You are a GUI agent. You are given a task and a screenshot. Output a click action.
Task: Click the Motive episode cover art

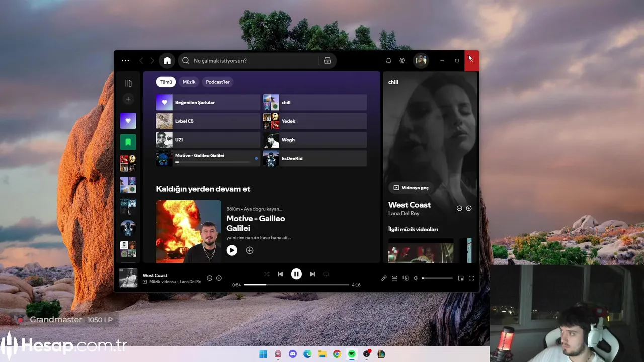[189, 231]
